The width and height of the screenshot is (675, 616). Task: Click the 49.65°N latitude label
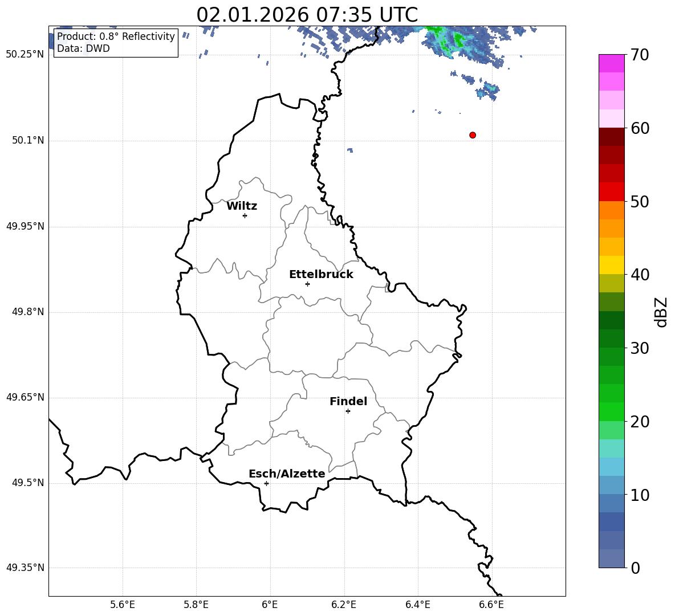(x=25, y=397)
